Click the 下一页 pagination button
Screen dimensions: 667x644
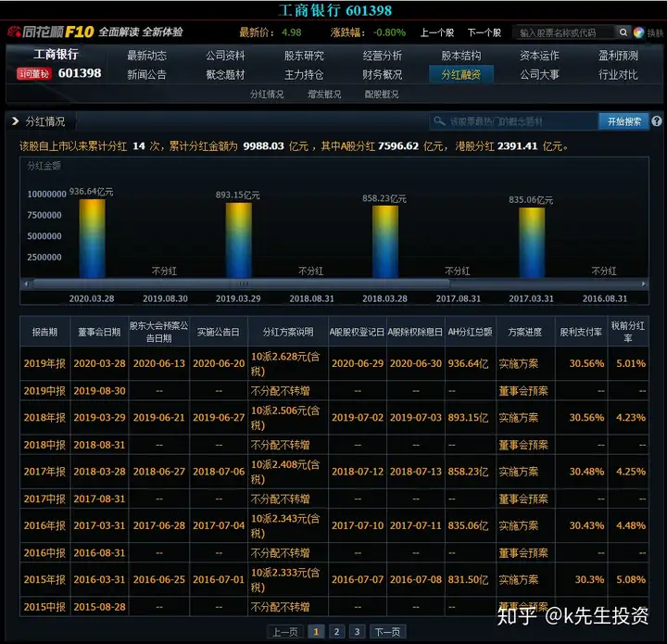pos(387,632)
